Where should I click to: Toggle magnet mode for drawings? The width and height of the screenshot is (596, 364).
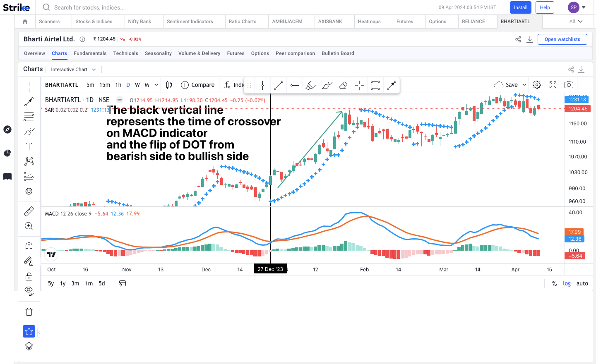click(29, 247)
